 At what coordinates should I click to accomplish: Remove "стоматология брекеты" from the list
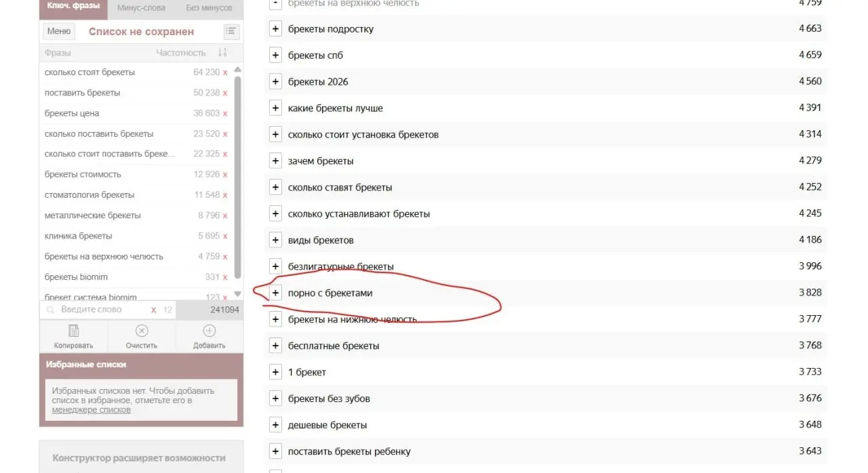coord(225,195)
